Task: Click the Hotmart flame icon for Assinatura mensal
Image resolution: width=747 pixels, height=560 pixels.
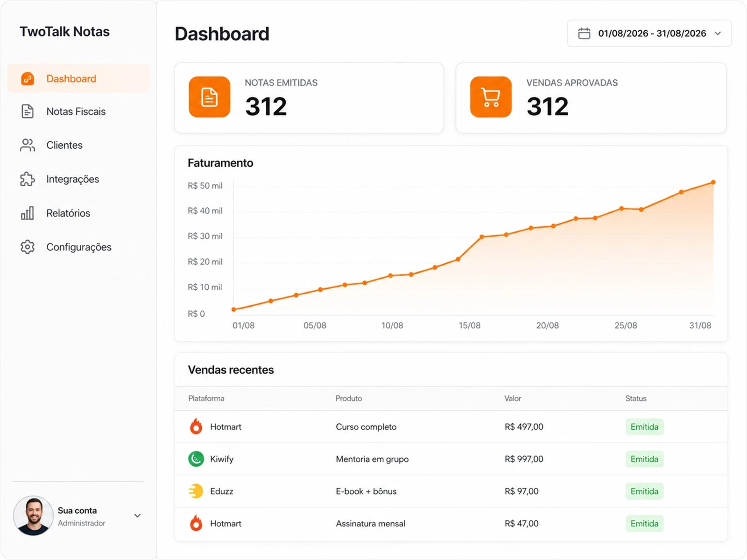Action: tap(196, 523)
